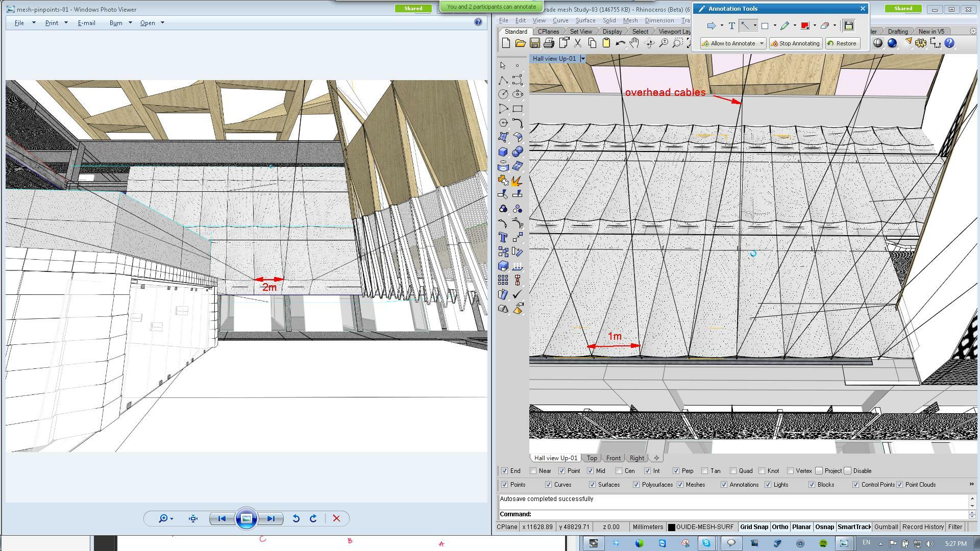Open the Rhino Options gear icon

[921, 43]
